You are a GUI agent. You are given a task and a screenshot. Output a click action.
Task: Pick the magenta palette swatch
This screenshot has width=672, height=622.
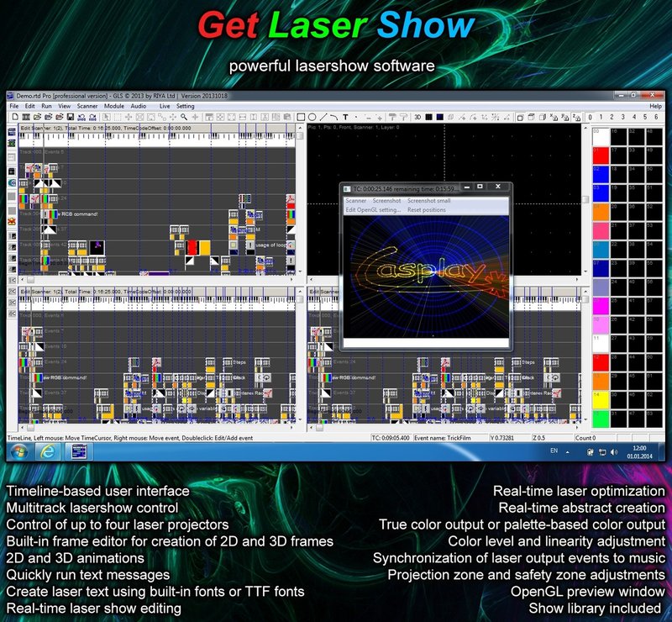[601, 306]
